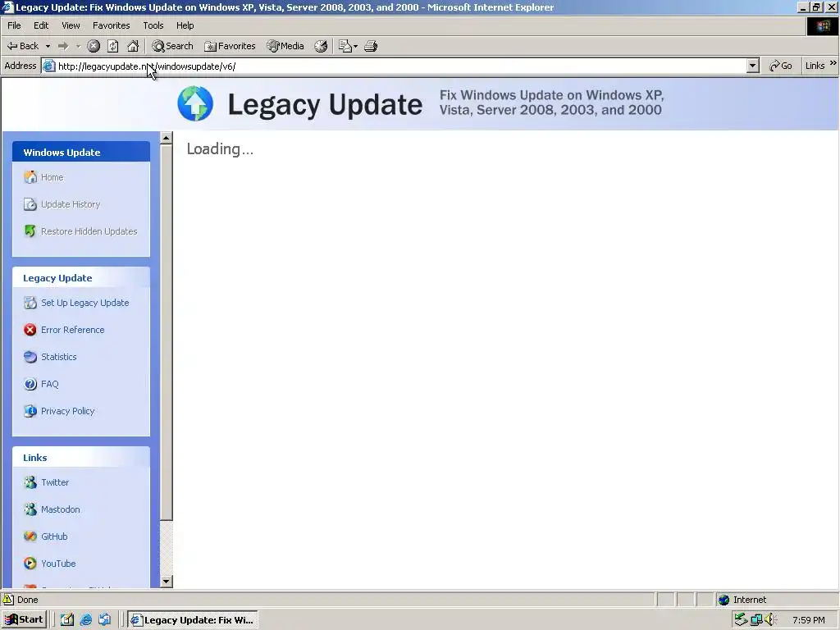Image resolution: width=840 pixels, height=630 pixels.
Task: Click the red X Error Reference icon
Action: pyautogui.click(x=30, y=330)
